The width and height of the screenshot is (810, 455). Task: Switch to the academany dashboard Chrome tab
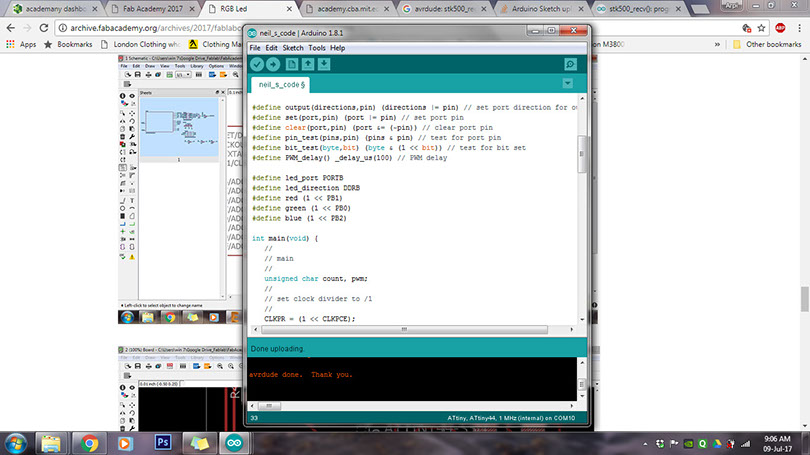(54, 9)
